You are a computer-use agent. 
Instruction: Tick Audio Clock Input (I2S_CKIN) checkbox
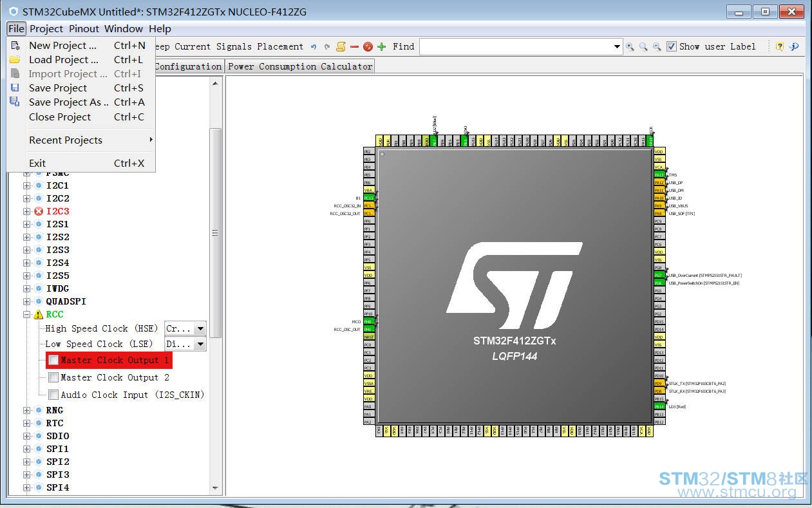53,395
